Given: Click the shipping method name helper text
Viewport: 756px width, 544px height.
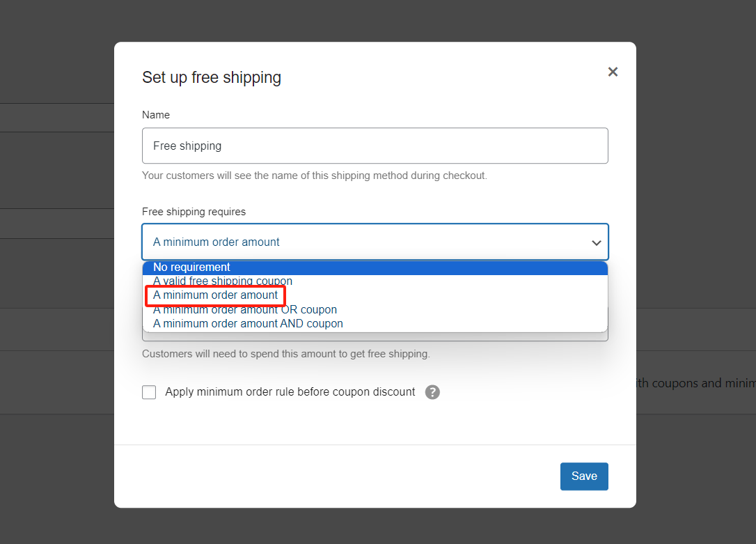Looking at the screenshot, I should tap(314, 176).
